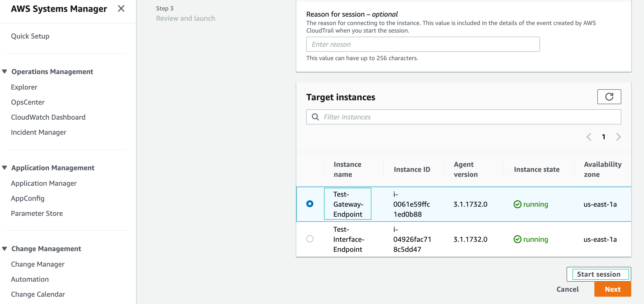Screen dimensions: 644x304
Task: Open Parameter Store from sidebar
Action: [x=37, y=213]
